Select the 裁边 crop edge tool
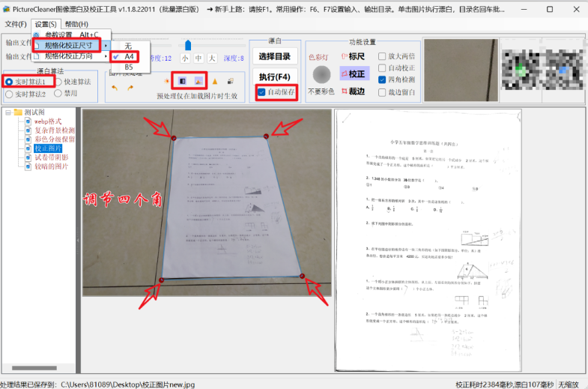This screenshot has height=389, width=588. (353, 91)
